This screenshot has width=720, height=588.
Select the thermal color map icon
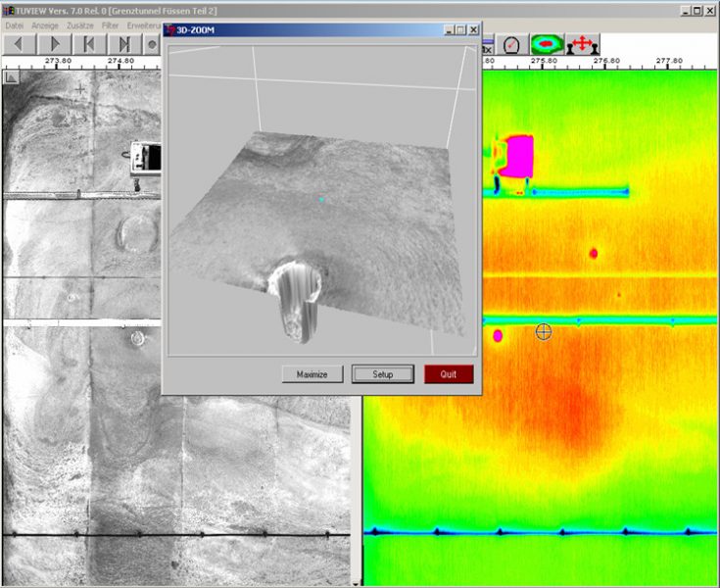click(x=545, y=44)
